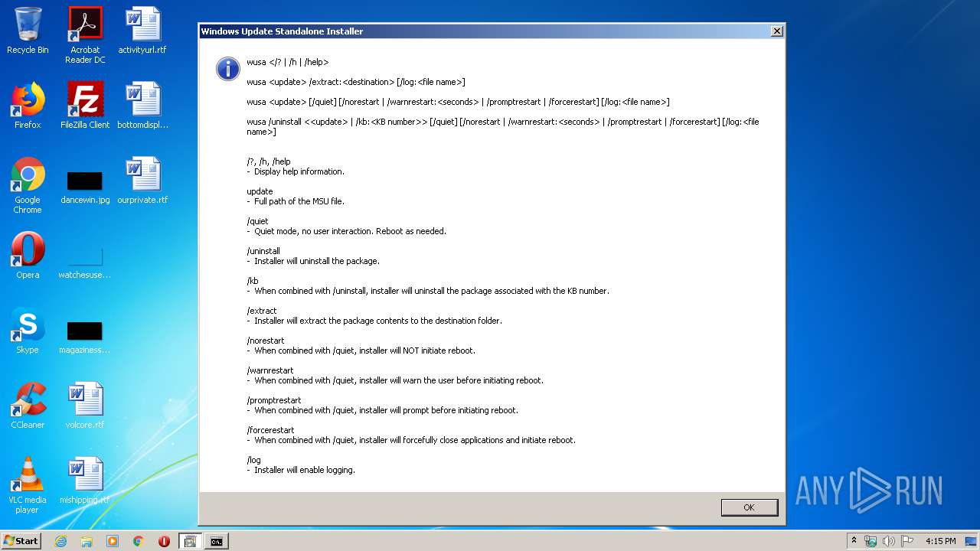Open the taskbar clock showing 4:15 PM
Screen dimensions: 980x551
(941, 541)
